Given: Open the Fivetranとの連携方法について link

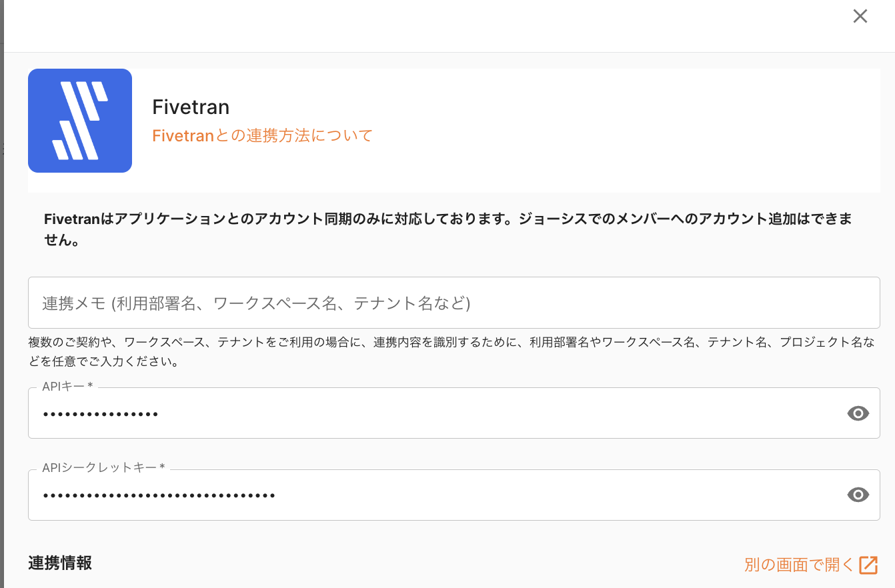Looking at the screenshot, I should point(262,136).
